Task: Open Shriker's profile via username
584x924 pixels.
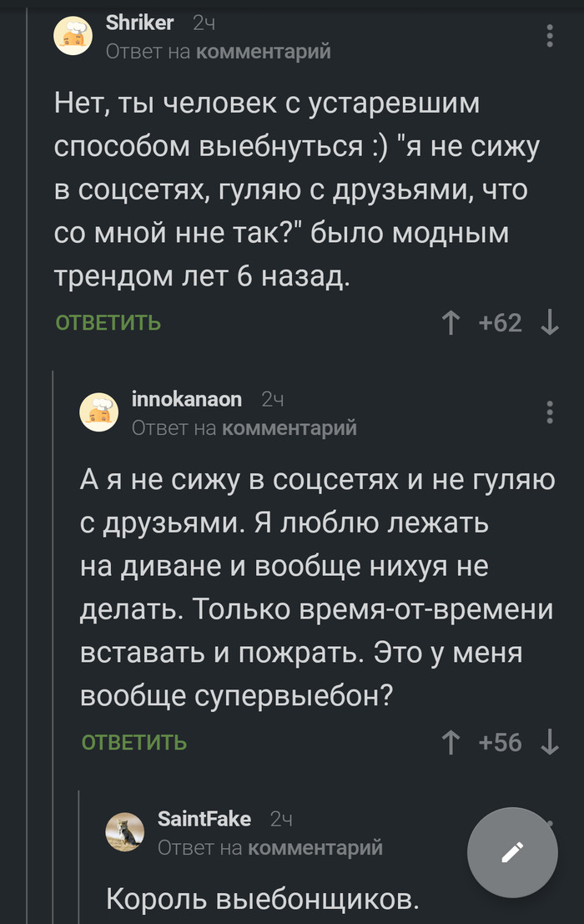Action: point(140,23)
